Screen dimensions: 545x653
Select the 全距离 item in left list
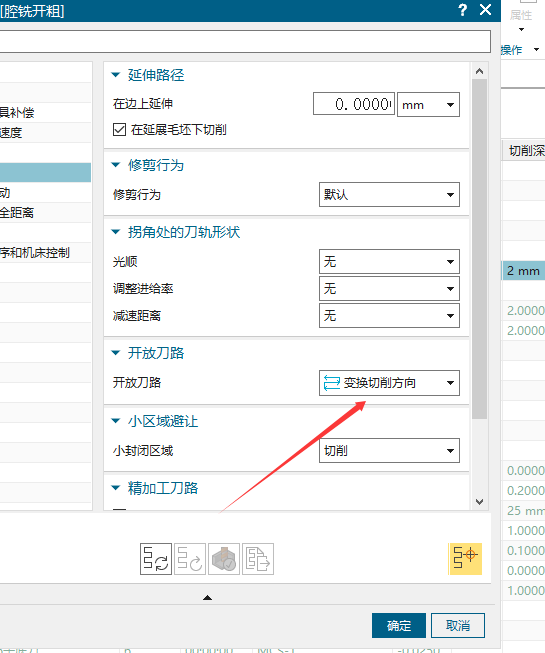click(45, 212)
